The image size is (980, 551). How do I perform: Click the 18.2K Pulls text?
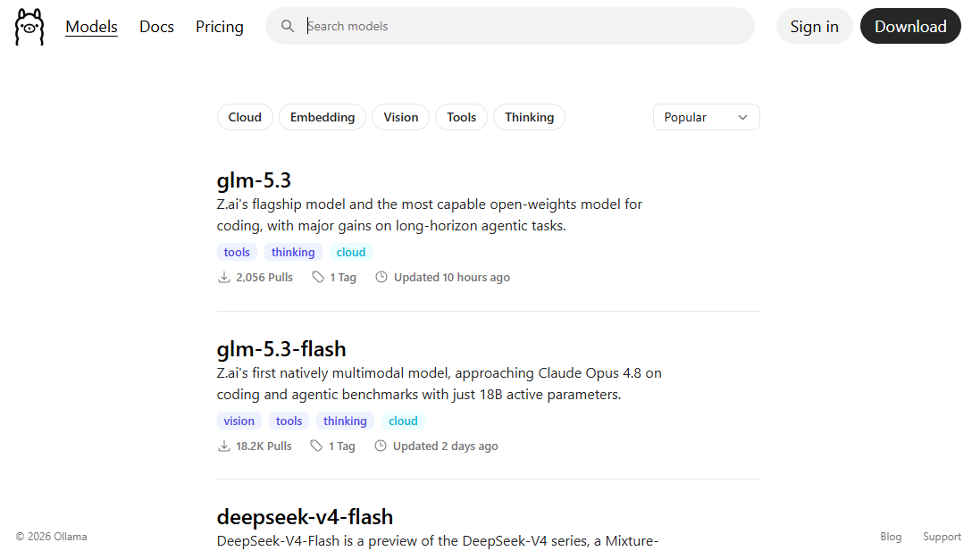[x=264, y=446]
